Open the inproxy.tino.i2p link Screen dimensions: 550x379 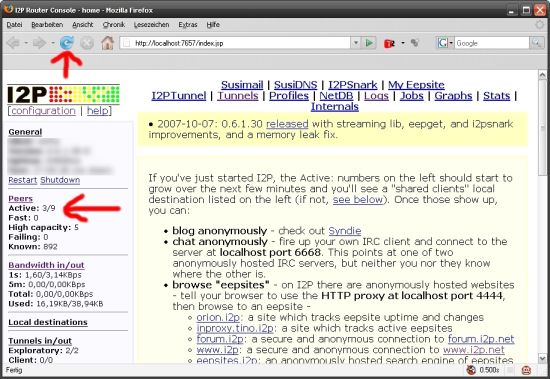tap(235, 328)
